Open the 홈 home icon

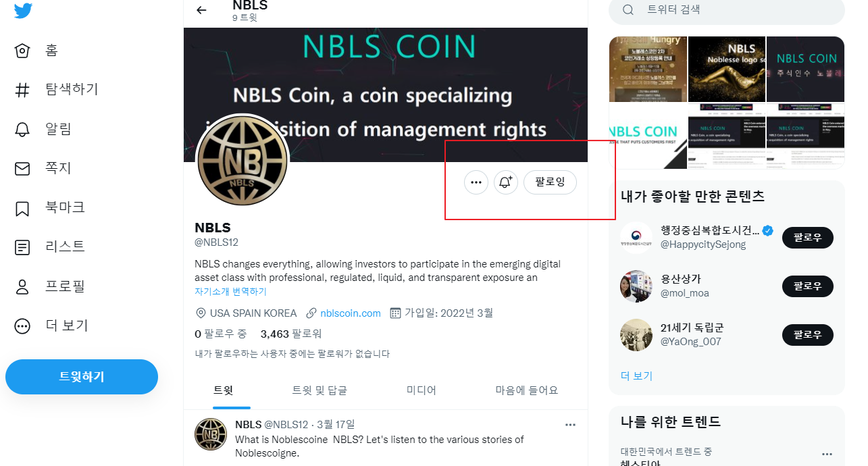pyautogui.click(x=22, y=51)
